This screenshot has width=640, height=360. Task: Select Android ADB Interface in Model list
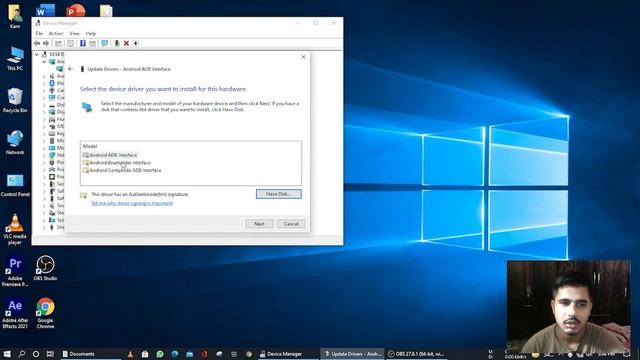tap(110, 155)
